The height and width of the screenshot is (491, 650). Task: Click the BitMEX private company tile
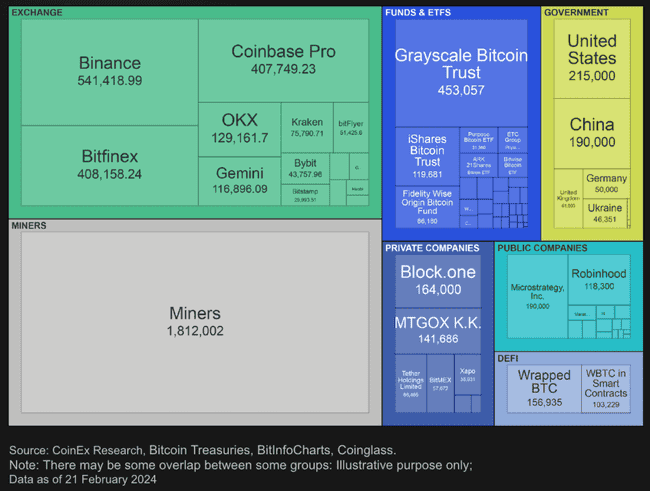coord(440,384)
